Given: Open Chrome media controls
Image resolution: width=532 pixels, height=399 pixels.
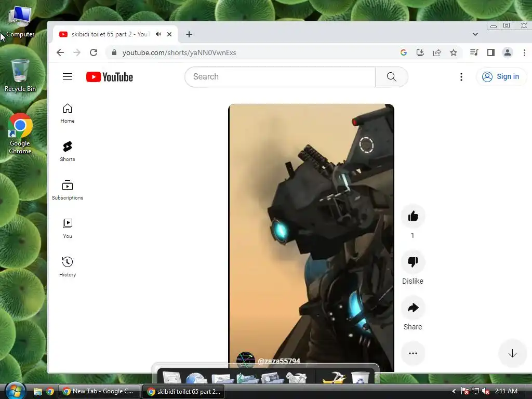Looking at the screenshot, I should tap(474, 52).
